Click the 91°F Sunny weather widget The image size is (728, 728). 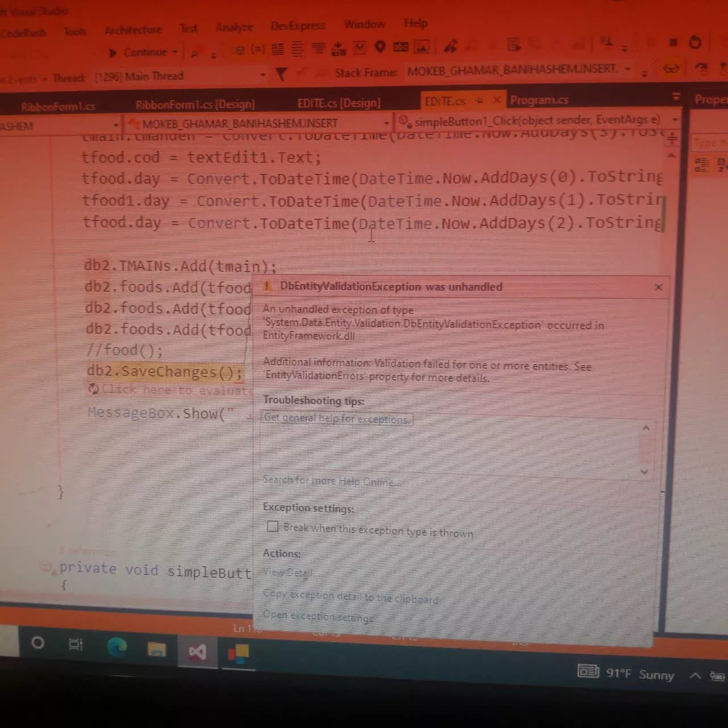626,673
